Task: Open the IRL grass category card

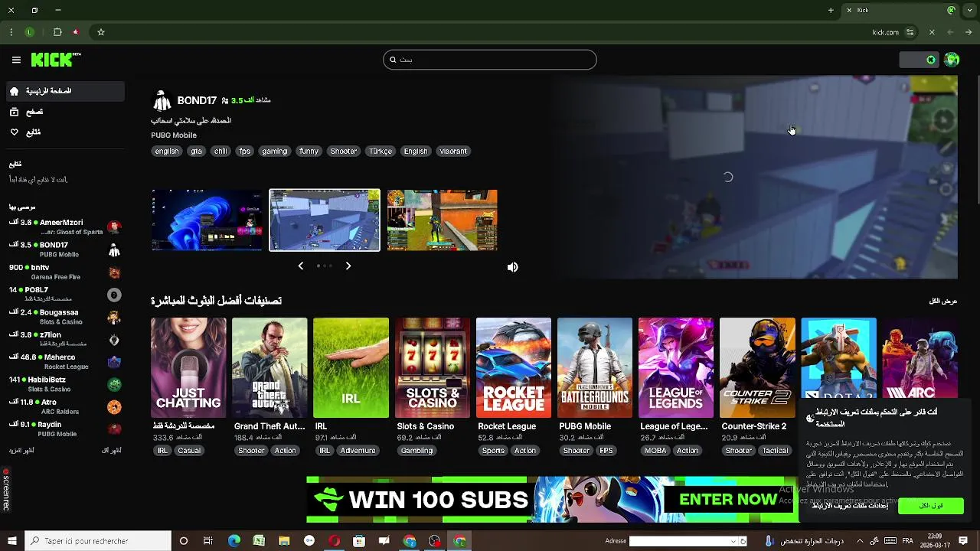Action: click(x=351, y=368)
